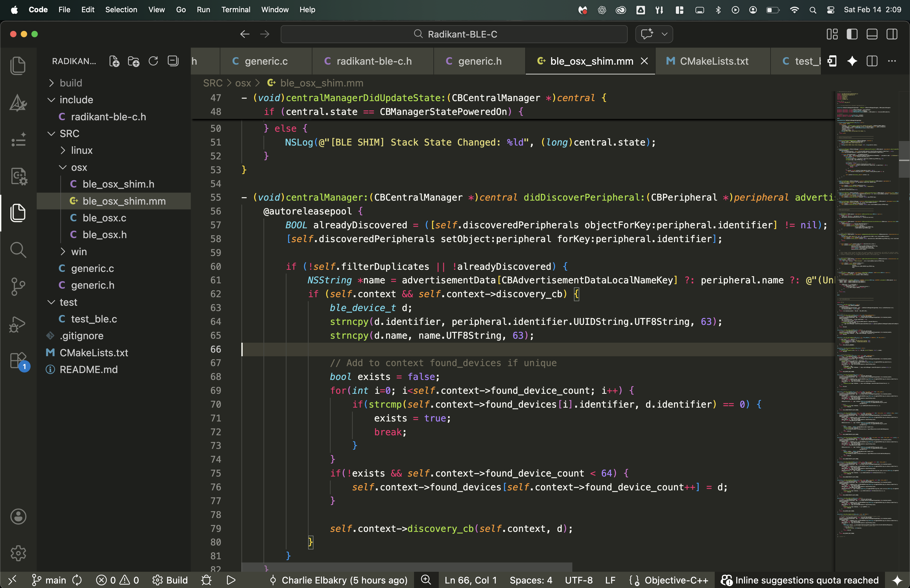This screenshot has height=588, width=910.
Task: Click New File icon in explorer header
Action: tap(114, 61)
